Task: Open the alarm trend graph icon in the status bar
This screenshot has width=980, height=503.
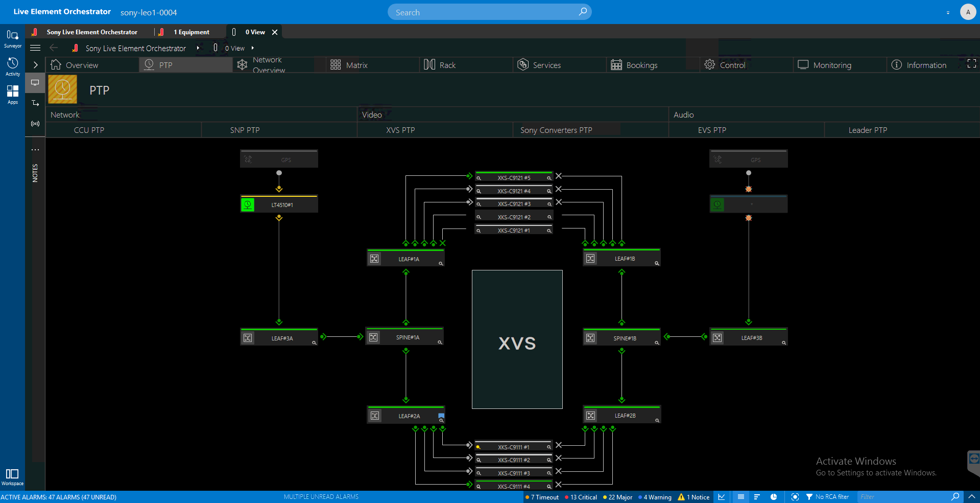Action: pyautogui.click(x=721, y=497)
